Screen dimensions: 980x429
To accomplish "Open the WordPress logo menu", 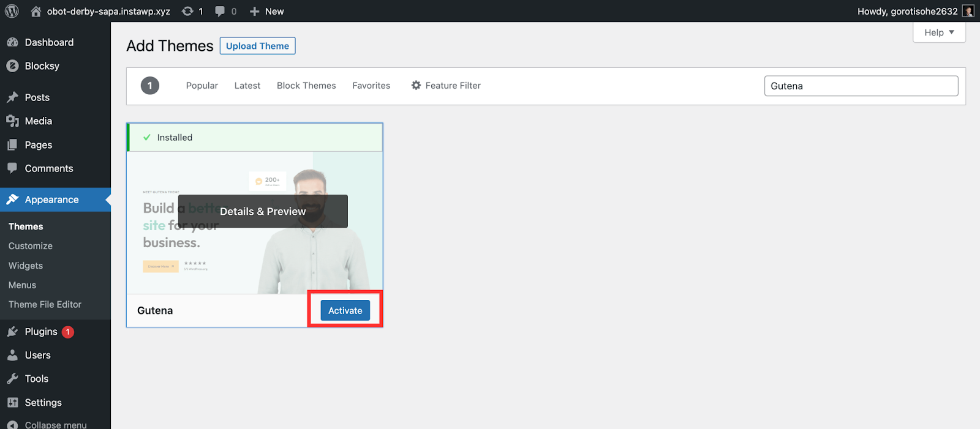I will point(12,11).
